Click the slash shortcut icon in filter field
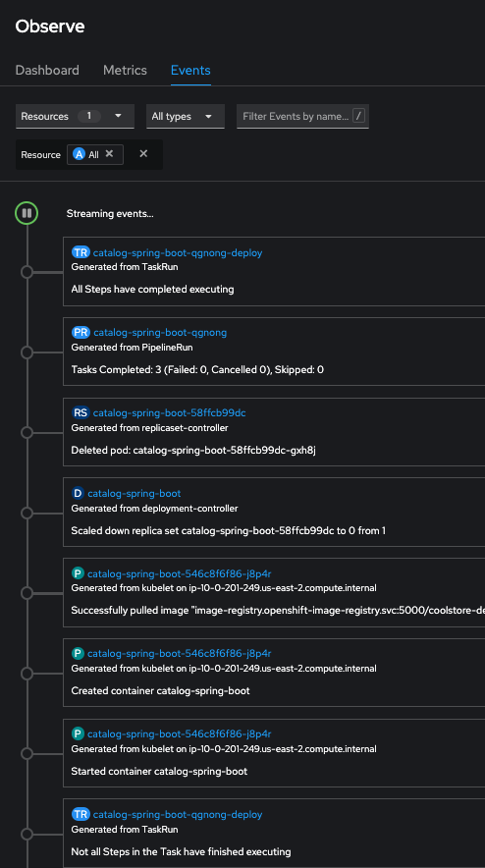The width and height of the screenshot is (485, 868). [358, 116]
